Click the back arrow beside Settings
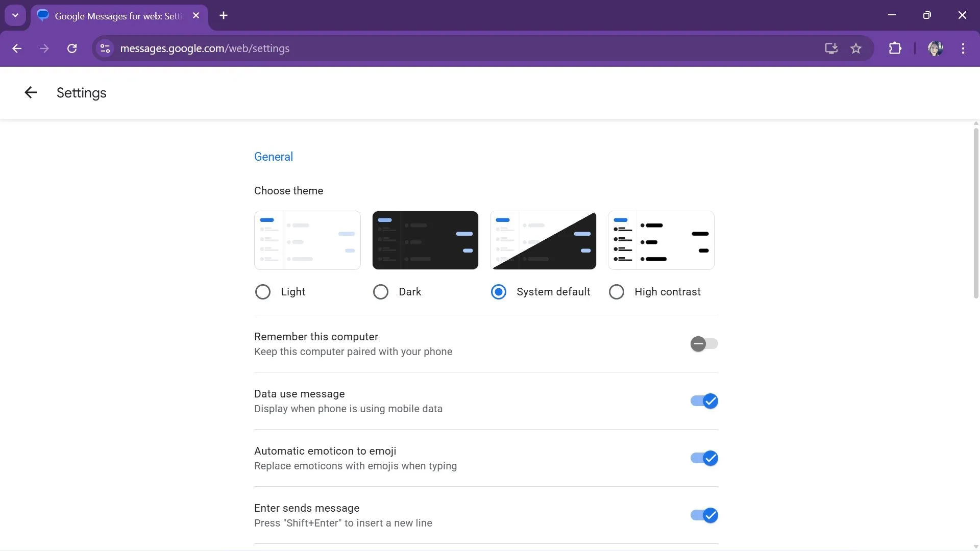Screen dimensions: 980x551 point(30,92)
